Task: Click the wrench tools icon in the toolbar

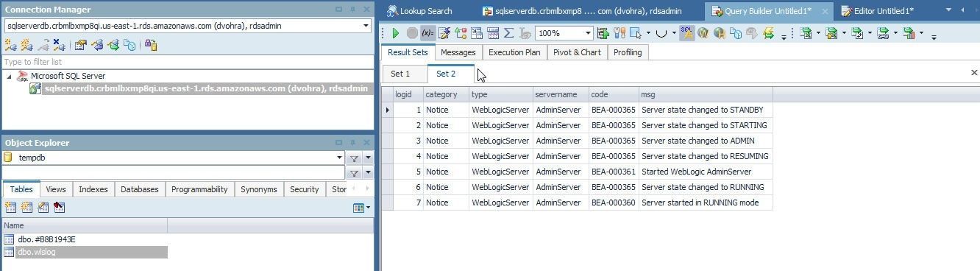Action: coord(619,33)
